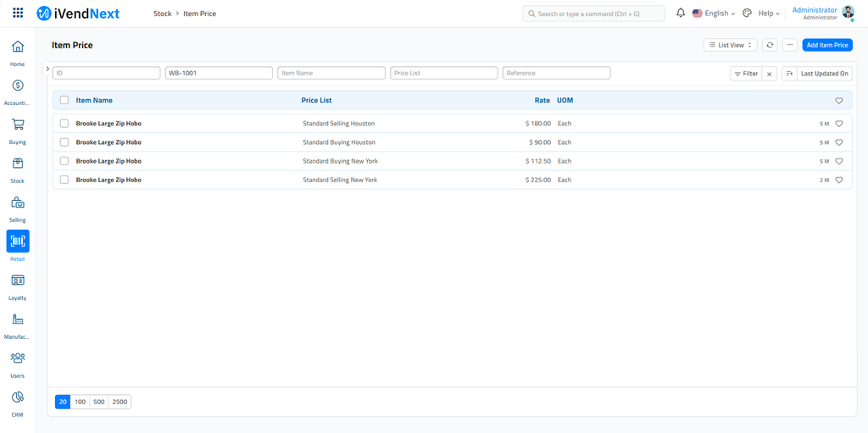868x433 pixels.
Task: Open the Help dropdown menu
Action: (x=768, y=14)
